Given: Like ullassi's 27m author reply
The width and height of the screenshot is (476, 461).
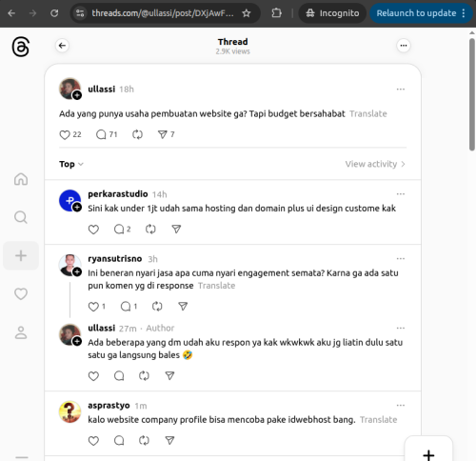Looking at the screenshot, I should point(93,376).
